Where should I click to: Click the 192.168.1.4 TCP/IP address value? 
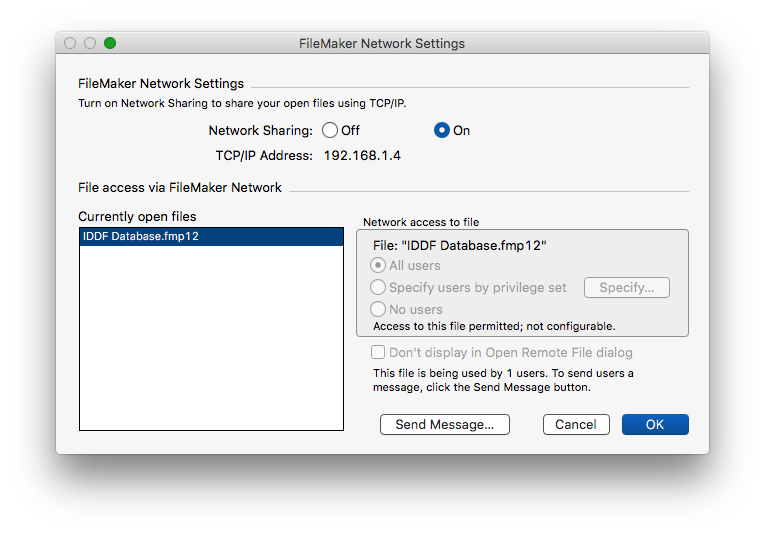pos(362,156)
